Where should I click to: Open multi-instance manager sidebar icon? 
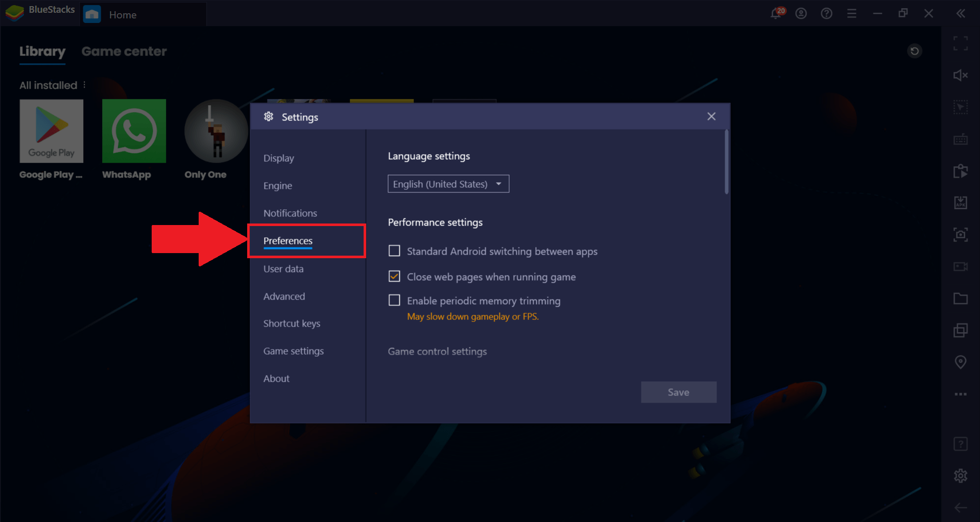click(x=961, y=330)
